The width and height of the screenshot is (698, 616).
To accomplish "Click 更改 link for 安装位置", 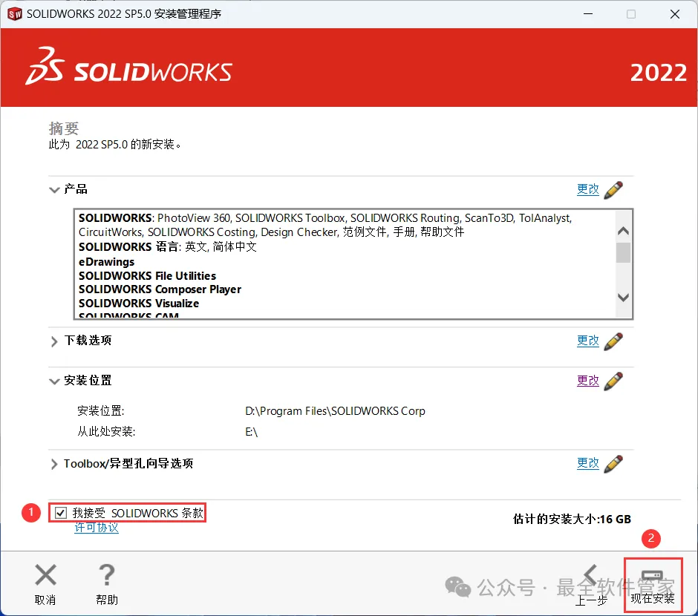I will click(588, 381).
